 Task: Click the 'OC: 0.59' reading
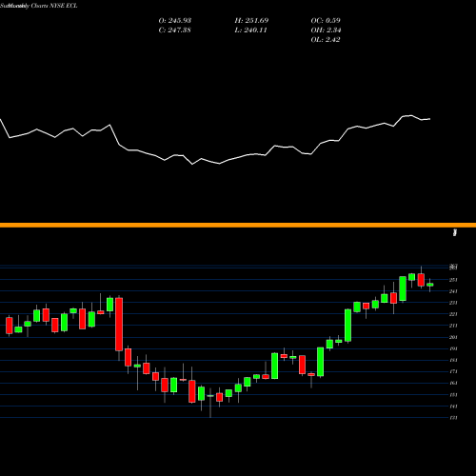point(326,21)
